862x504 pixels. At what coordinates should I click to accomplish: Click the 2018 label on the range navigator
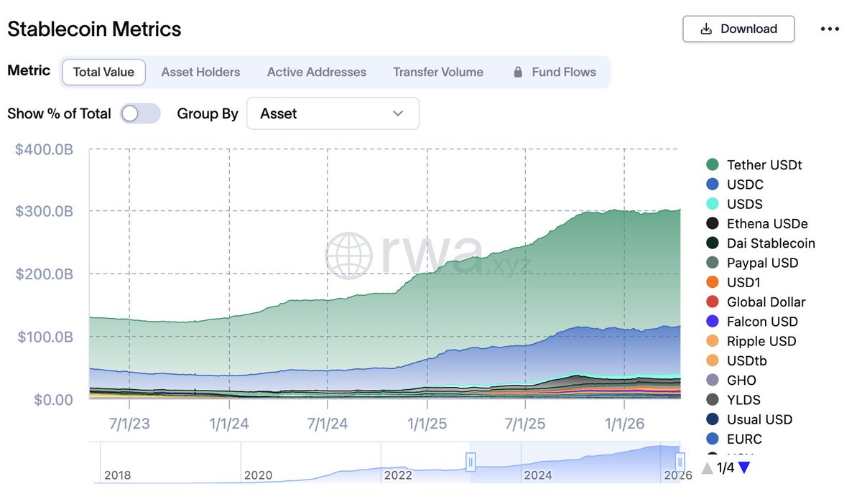click(x=119, y=475)
